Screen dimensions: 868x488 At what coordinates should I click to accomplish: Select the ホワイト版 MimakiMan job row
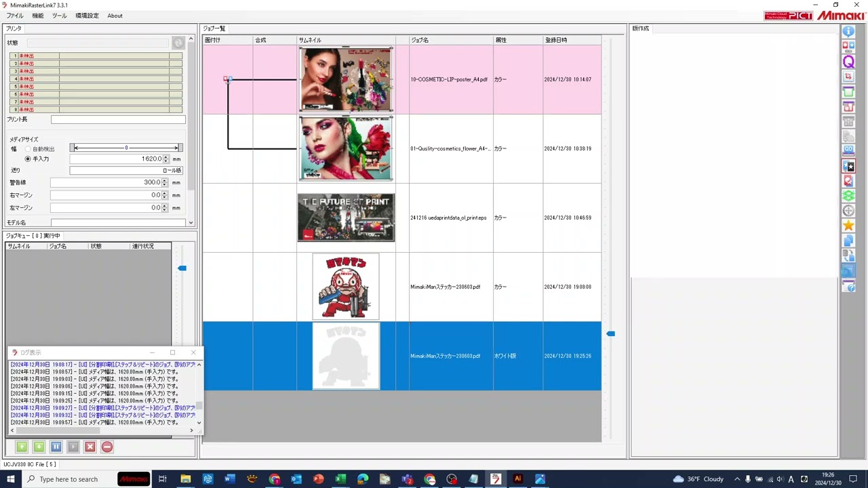click(402, 356)
